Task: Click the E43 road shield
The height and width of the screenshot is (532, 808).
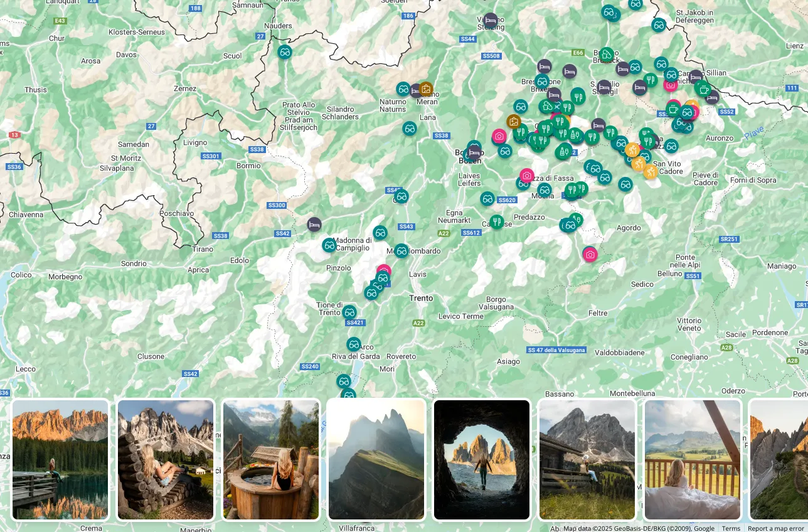Action: tap(60, 21)
